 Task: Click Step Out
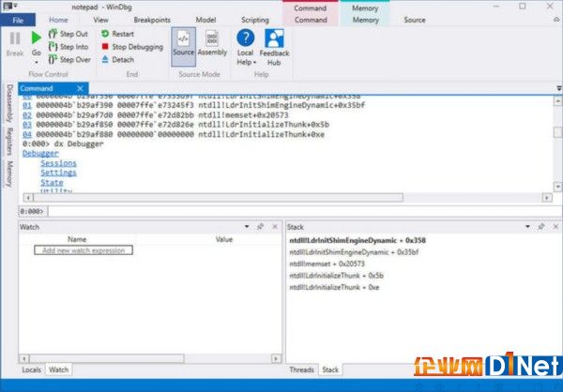68,34
